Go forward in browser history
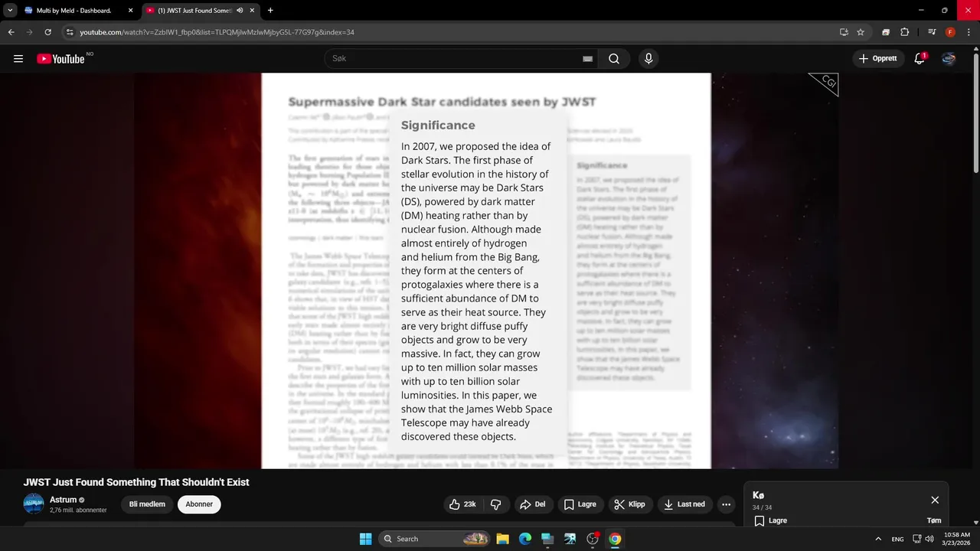The height and width of the screenshot is (551, 980). pyautogui.click(x=30, y=32)
